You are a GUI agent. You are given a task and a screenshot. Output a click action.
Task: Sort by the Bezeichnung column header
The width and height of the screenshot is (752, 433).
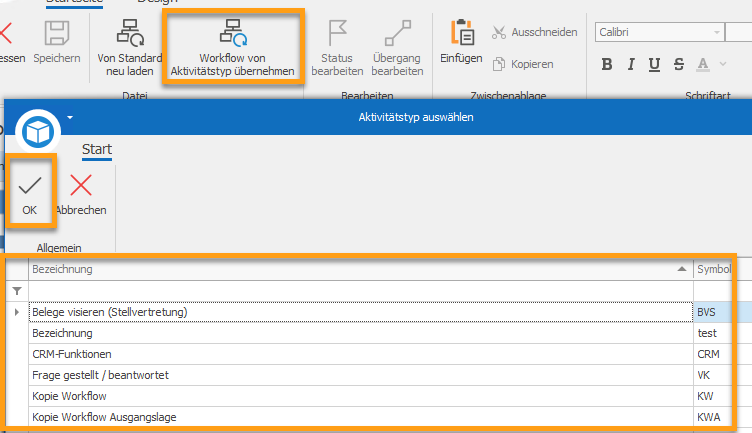point(361,269)
